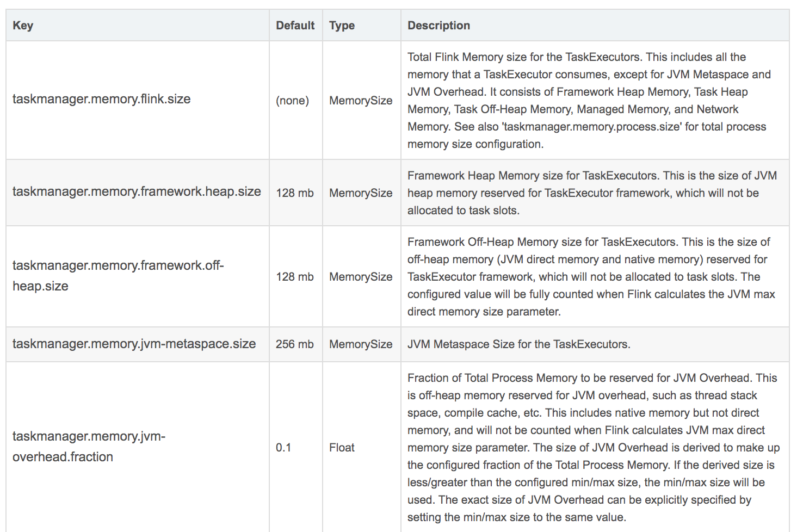The height and width of the screenshot is (532, 803).
Task: Click the taskmanager.memory.jvm-overhead.fraction key
Action: tap(89, 447)
